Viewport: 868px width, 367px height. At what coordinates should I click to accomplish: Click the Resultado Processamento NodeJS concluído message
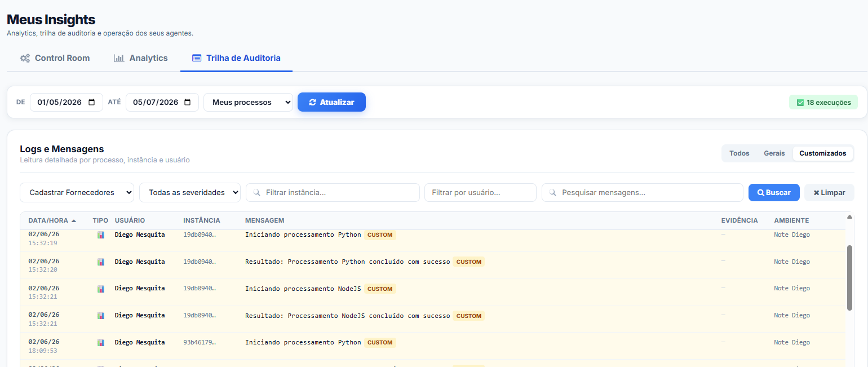348,316
